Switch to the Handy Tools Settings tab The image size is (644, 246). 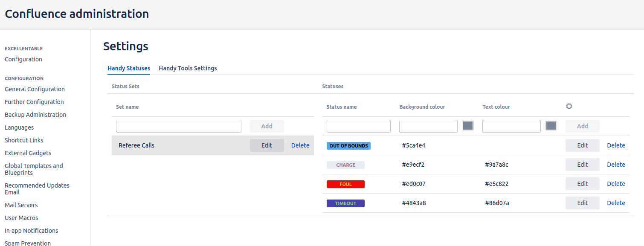(x=188, y=68)
